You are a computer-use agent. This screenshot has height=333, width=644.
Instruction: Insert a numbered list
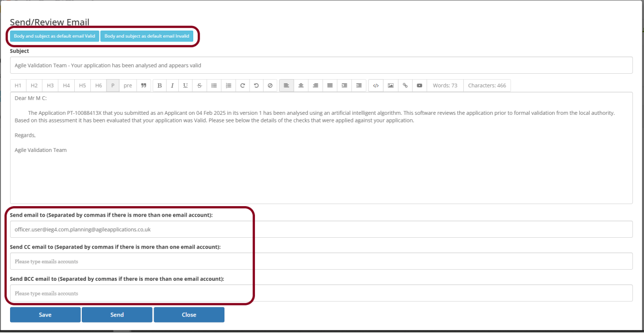228,86
